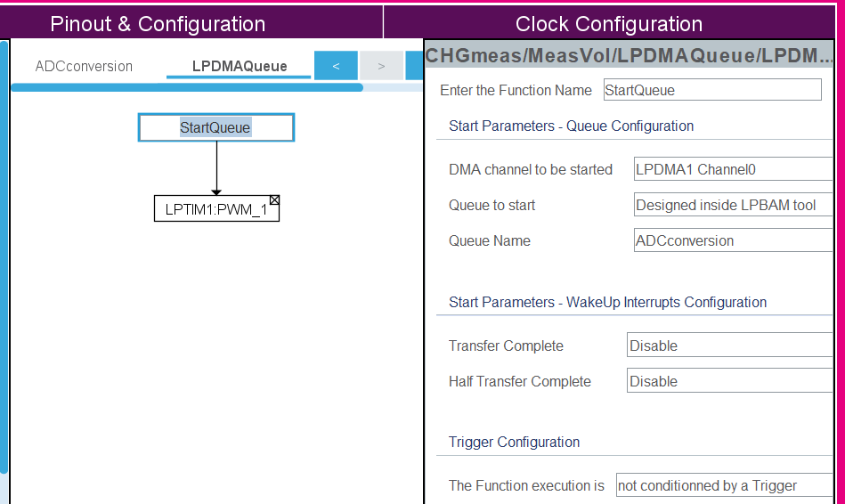
Task: Open the DMA channel to be started dropdown
Action: click(x=733, y=169)
